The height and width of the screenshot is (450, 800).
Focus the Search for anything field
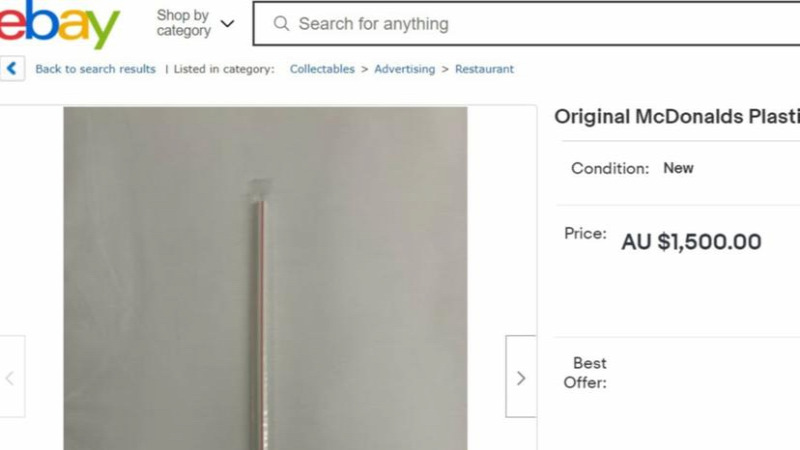(x=527, y=23)
